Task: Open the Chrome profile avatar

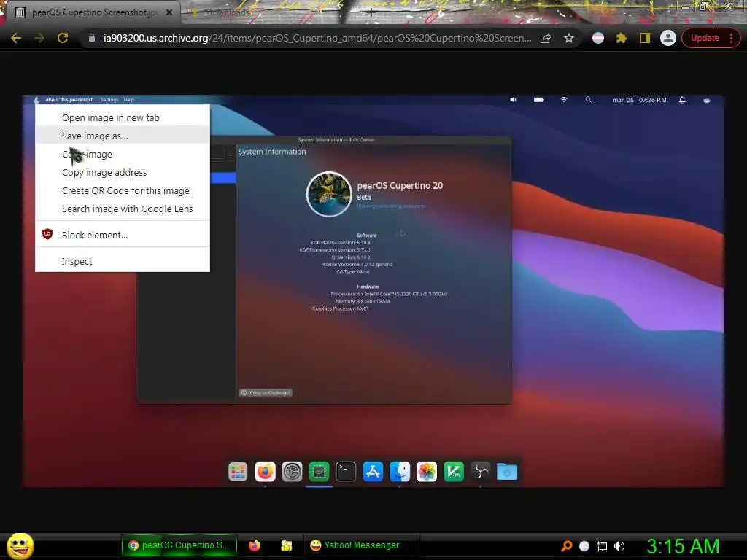Action: click(x=668, y=38)
